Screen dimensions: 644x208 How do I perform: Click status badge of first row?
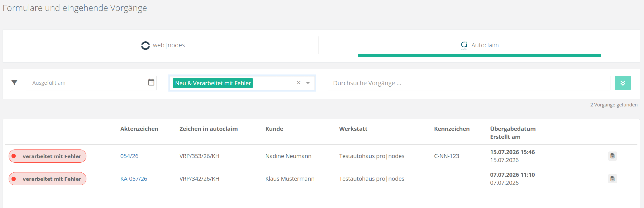(47, 156)
